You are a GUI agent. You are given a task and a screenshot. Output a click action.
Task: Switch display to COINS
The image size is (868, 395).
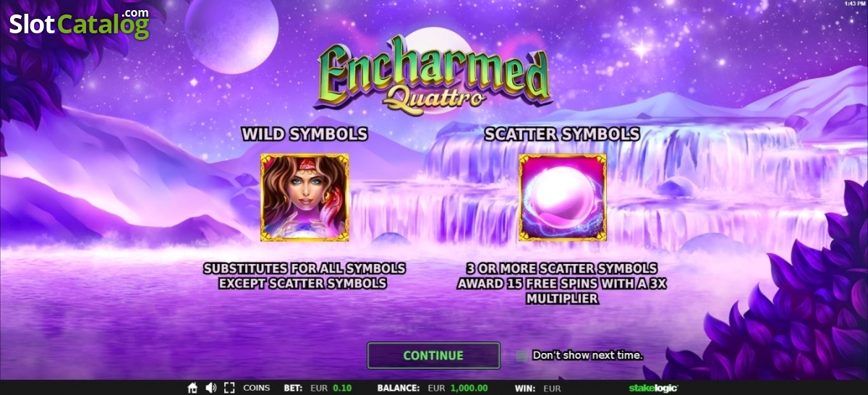click(256, 388)
